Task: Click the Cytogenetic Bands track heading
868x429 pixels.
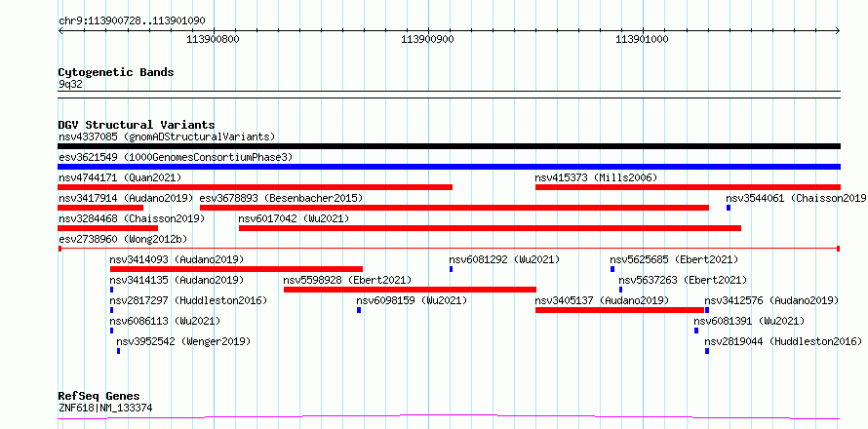Action: 116,72
